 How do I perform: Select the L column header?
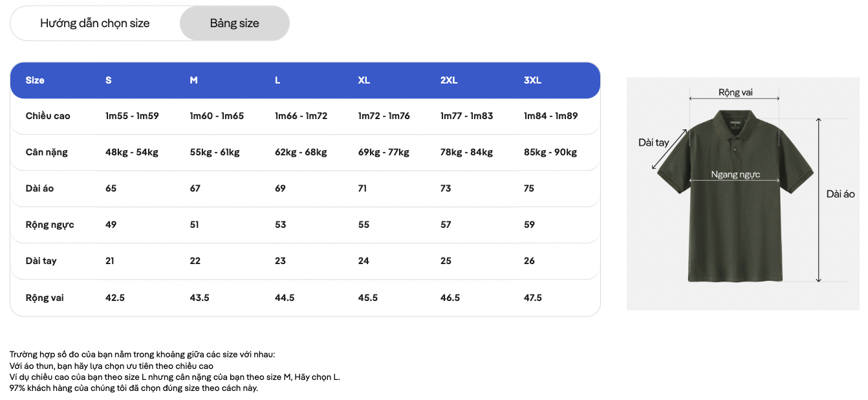tap(277, 80)
